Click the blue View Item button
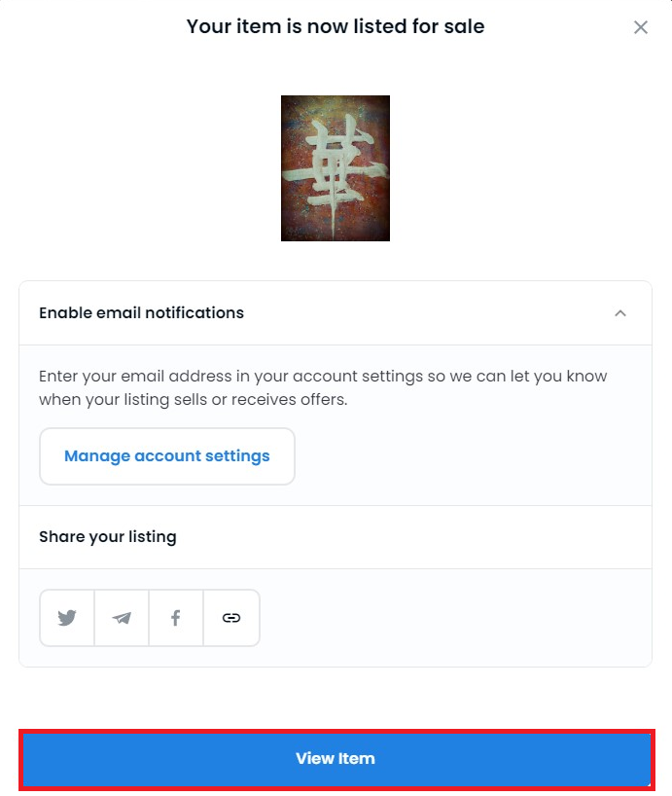This screenshot has width=672, height=796. tap(336, 759)
